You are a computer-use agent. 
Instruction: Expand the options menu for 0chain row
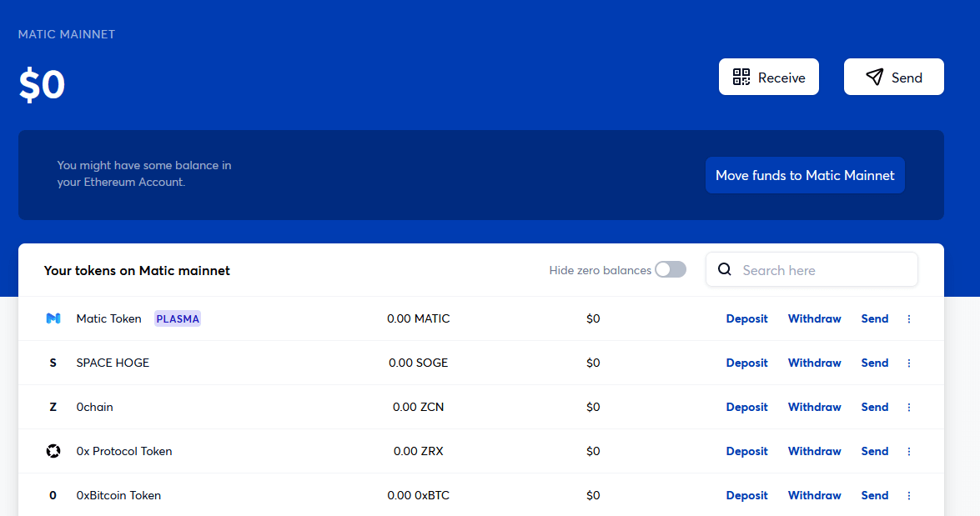(x=908, y=407)
